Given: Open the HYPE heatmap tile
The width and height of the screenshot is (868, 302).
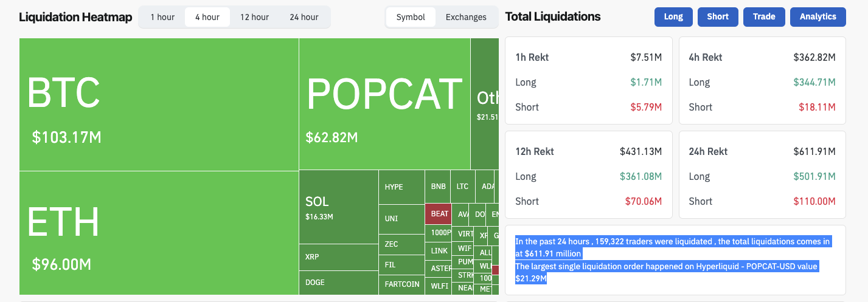Looking at the screenshot, I should pyautogui.click(x=401, y=187).
